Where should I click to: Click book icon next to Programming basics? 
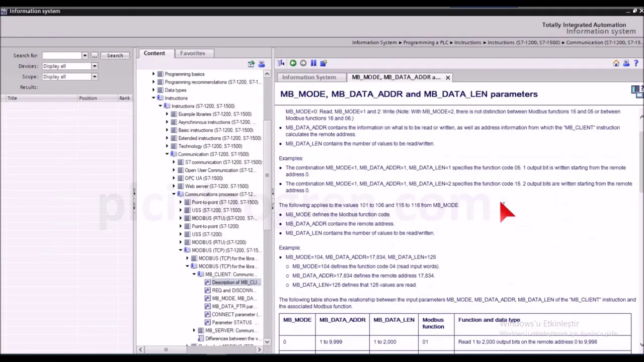[160, 74]
